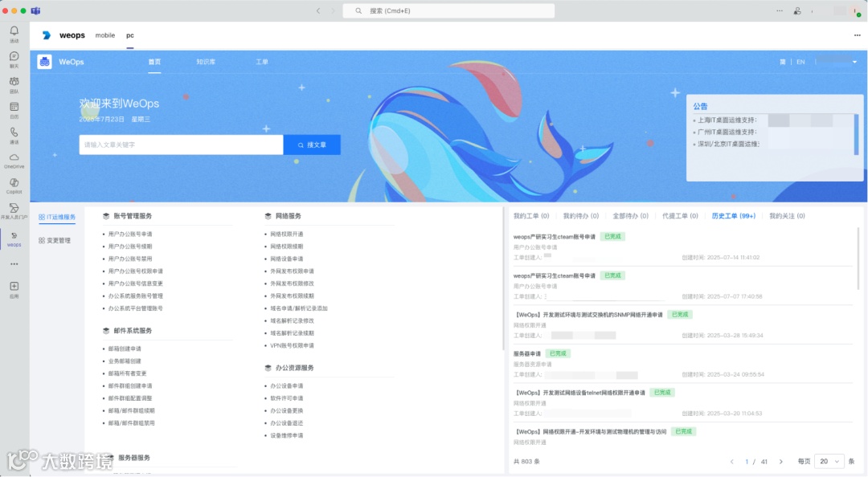Open the SNMP网络开通申请 work order
This screenshot has width=868, height=477.
(588, 314)
